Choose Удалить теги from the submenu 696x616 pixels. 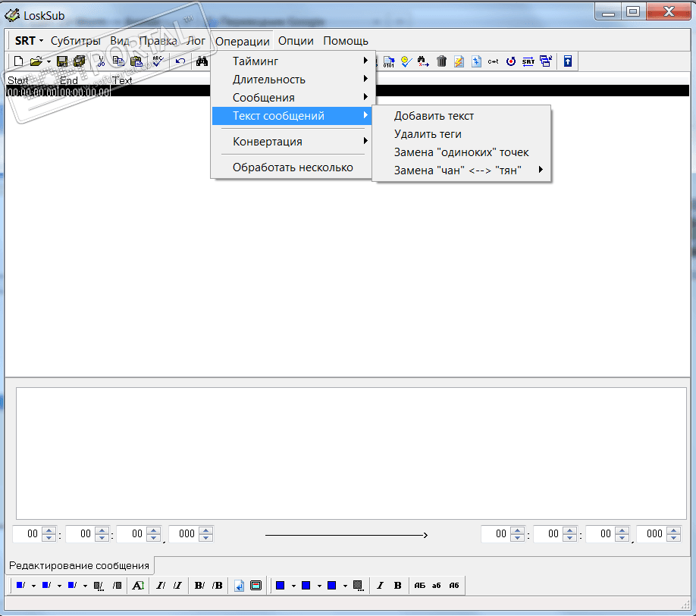(x=428, y=134)
